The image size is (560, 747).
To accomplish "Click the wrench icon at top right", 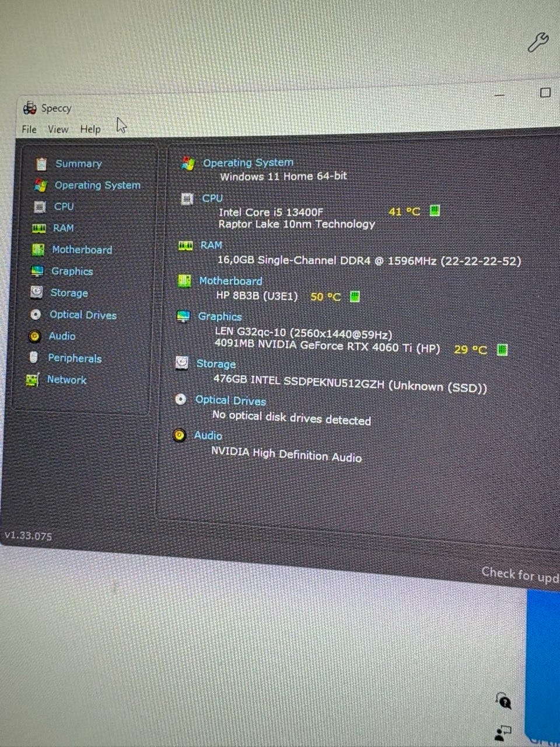I will 537,43.
